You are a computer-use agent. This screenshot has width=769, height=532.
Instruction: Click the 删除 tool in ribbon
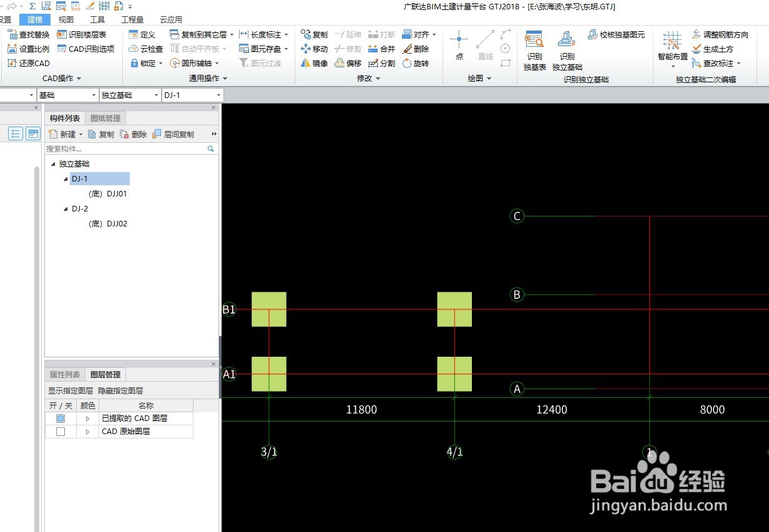(416, 49)
